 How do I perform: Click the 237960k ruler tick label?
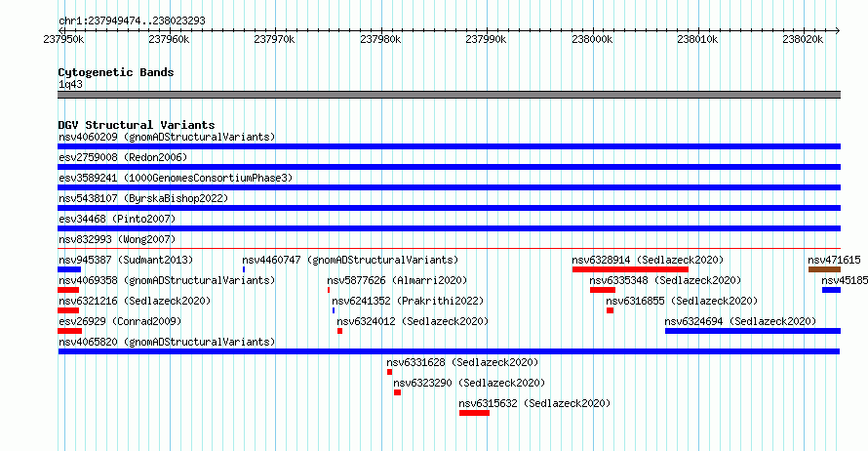coord(169,39)
